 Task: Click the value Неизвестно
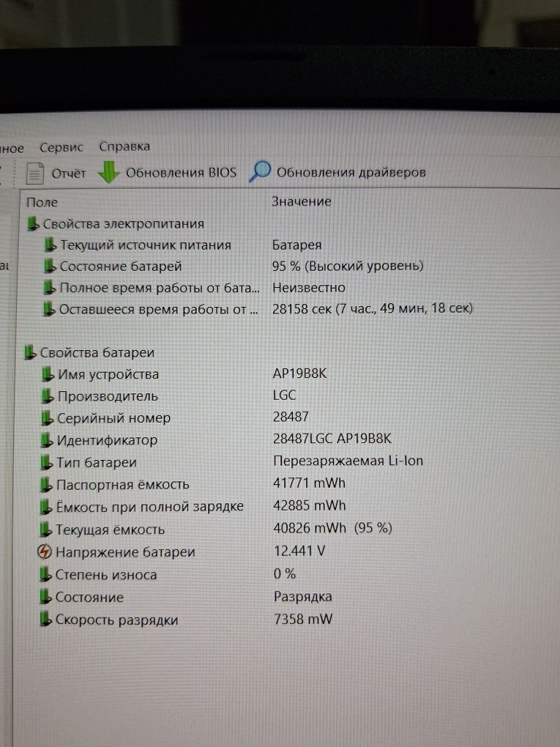point(309,288)
